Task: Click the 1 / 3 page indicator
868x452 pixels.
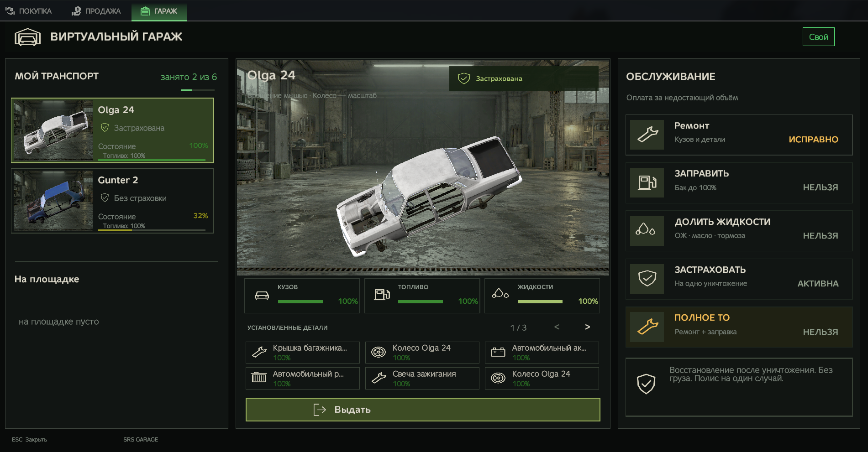Action: [518, 327]
